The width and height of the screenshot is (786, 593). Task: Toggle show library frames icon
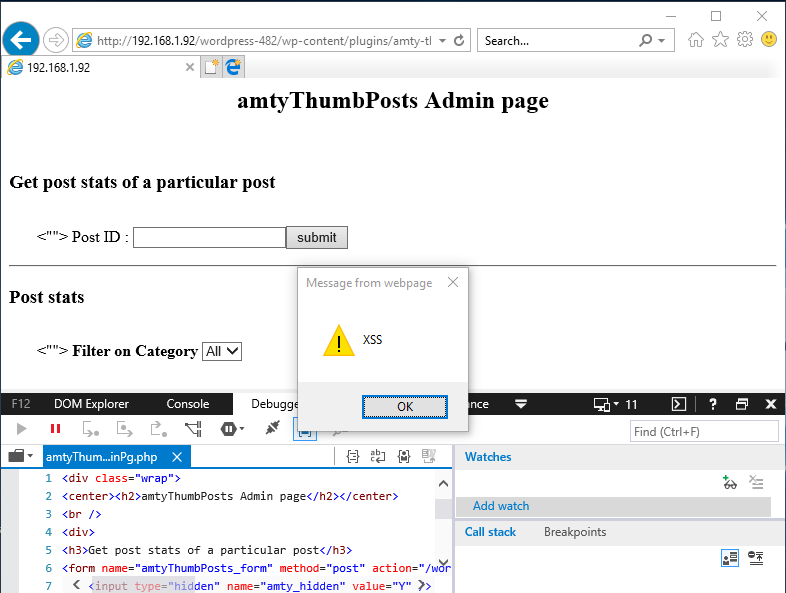[x=730, y=558]
